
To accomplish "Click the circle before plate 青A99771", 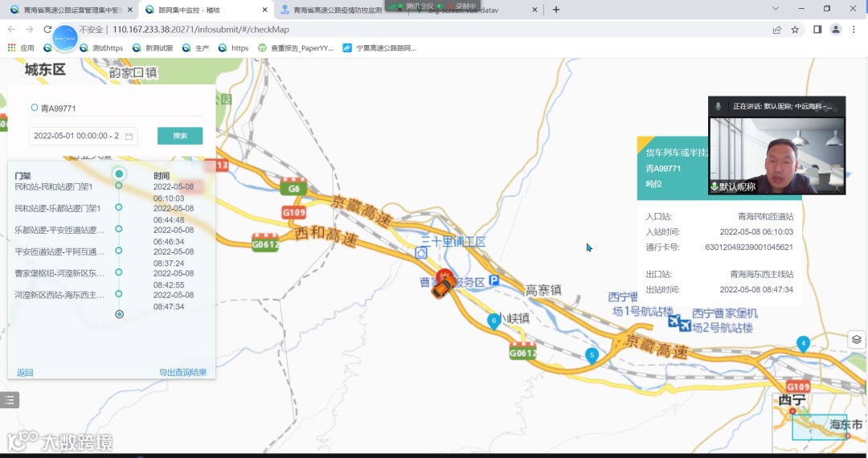I will point(35,108).
